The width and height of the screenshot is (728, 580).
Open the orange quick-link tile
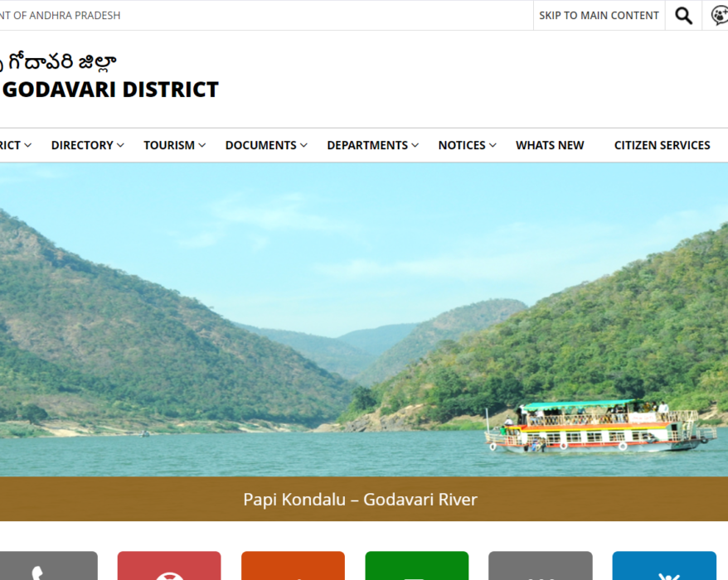tap(293, 566)
